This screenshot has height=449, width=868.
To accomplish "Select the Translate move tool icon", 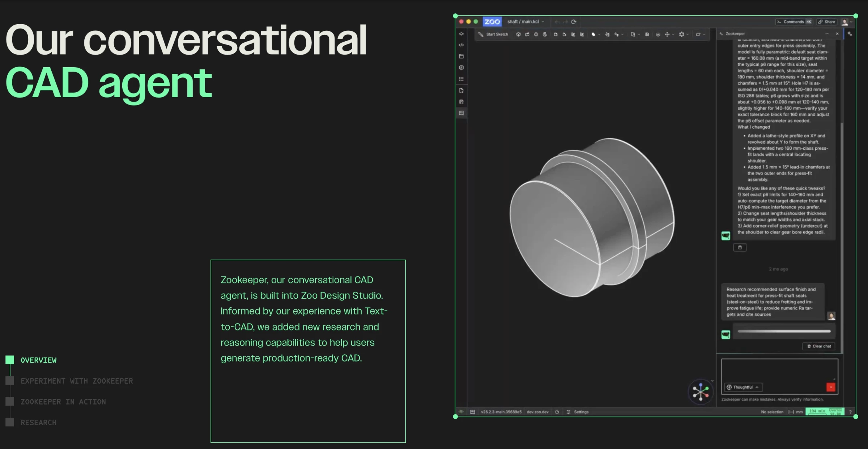I will pos(667,34).
